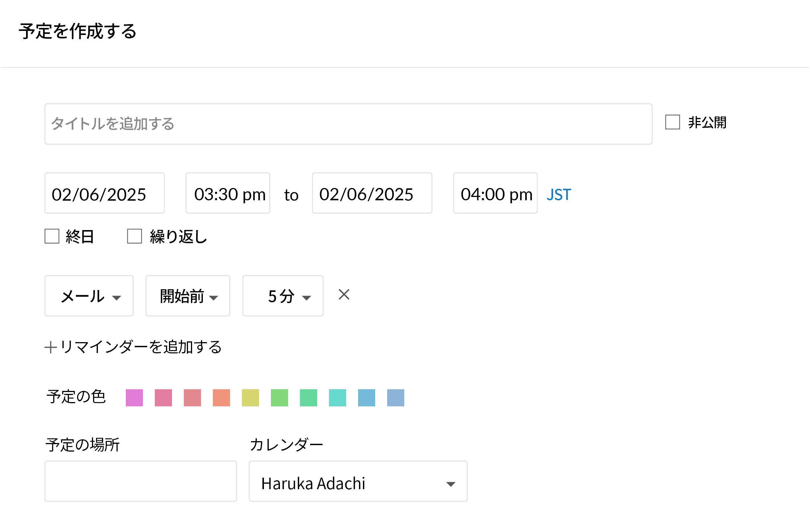The width and height of the screenshot is (810, 532).
Task: Select the magenta event color swatch
Action: pyautogui.click(x=134, y=398)
